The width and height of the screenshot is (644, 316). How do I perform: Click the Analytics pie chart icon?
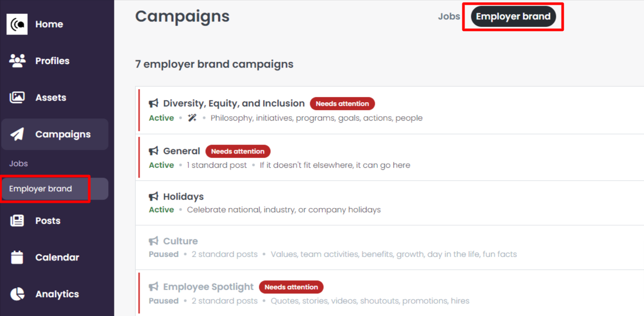click(17, 294)
